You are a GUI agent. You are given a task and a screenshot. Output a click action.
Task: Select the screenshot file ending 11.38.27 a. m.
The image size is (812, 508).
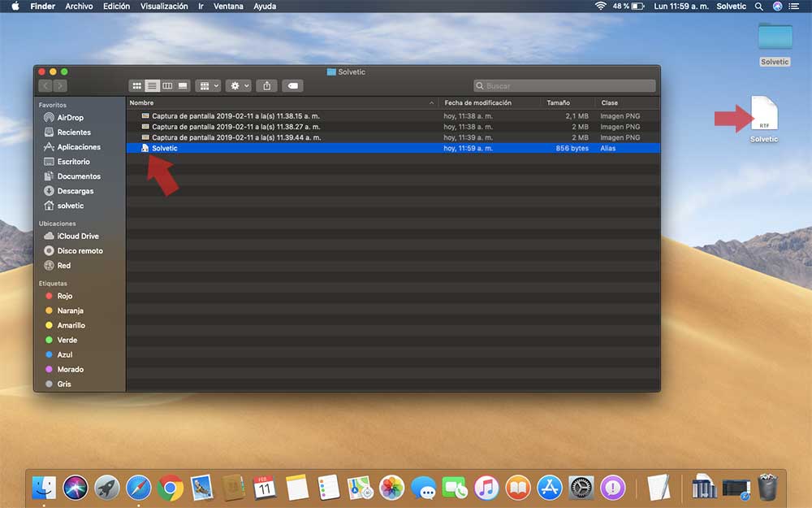click(393, 127)
